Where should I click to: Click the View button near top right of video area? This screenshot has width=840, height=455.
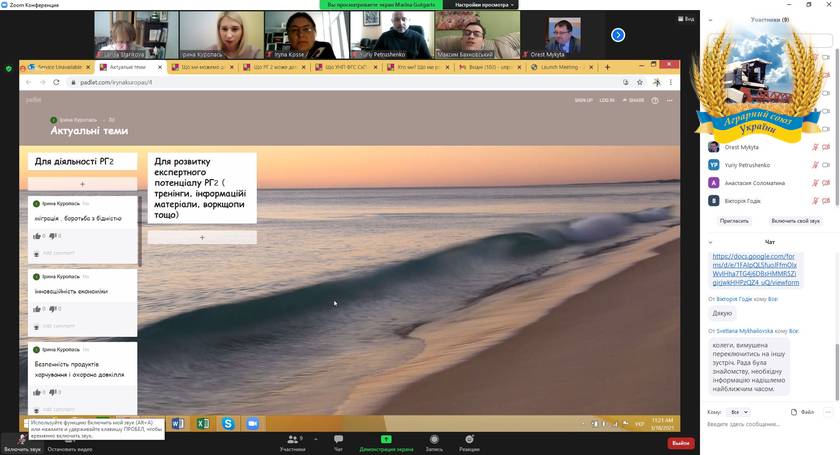click(x=686, y=19)
